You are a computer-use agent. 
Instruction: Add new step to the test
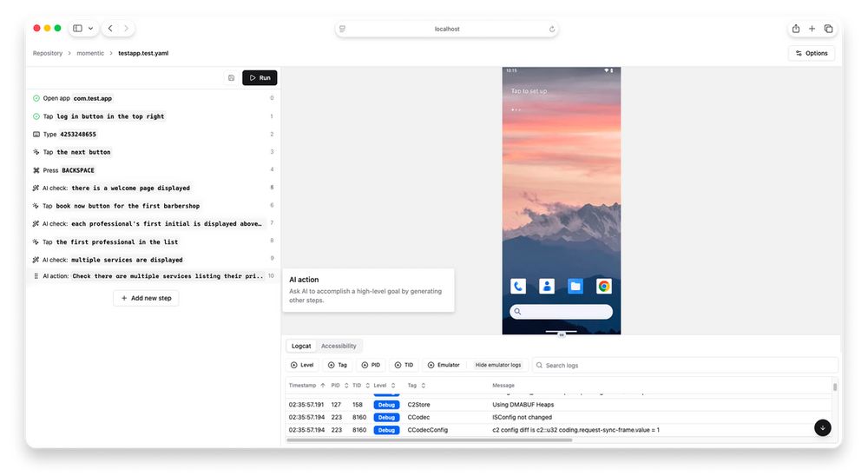point(146,298)
